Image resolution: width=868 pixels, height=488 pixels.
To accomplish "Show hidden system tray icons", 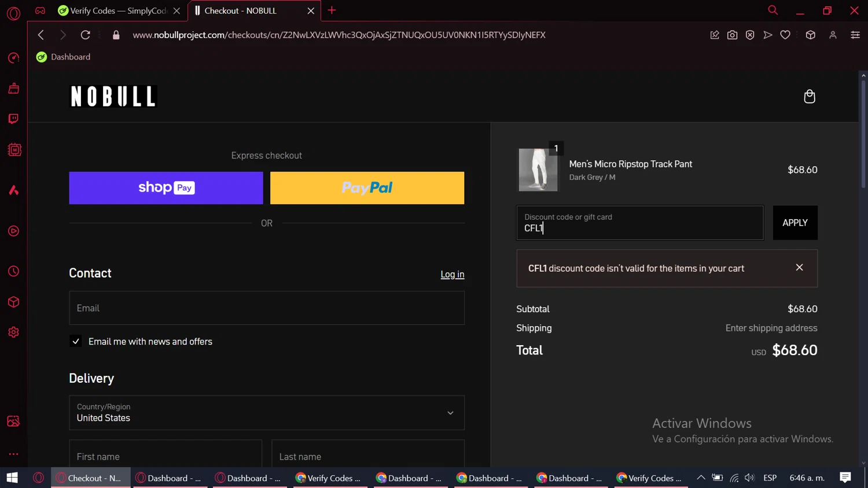I will point(701,478).
